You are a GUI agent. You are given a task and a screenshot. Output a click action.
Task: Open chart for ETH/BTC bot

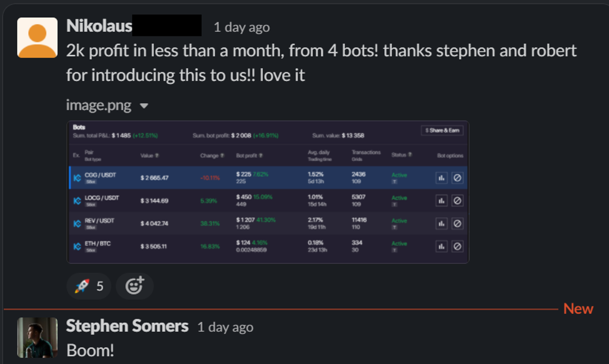tap(441, 247)
